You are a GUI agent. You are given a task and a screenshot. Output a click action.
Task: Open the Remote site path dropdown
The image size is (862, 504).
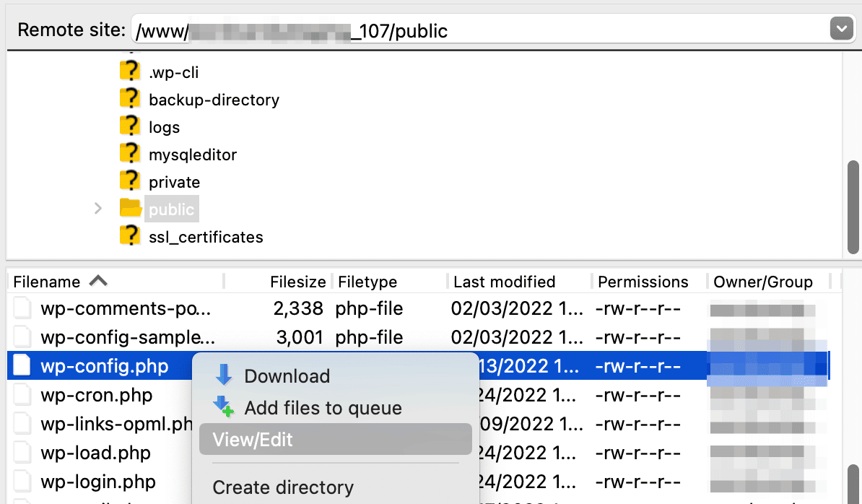pyautogui.click(x=841, y=28)
